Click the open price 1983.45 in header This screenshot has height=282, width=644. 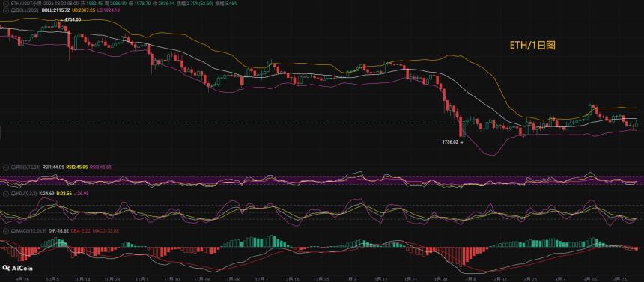95,3
